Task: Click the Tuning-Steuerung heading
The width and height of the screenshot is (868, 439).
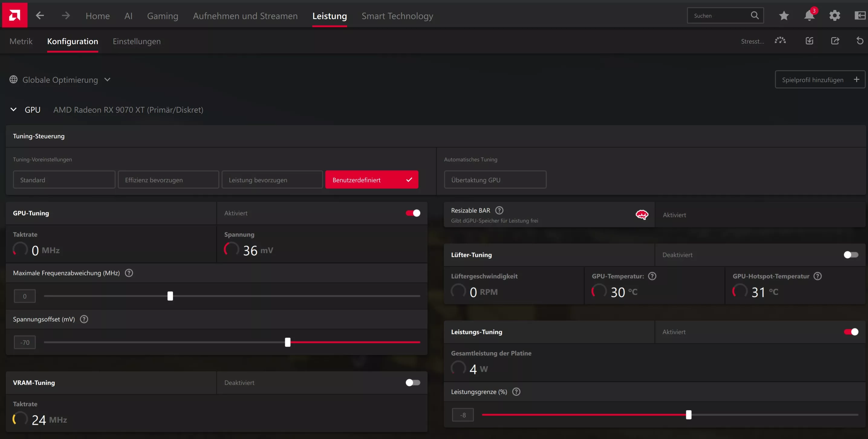Action: [x=39, y=136]
